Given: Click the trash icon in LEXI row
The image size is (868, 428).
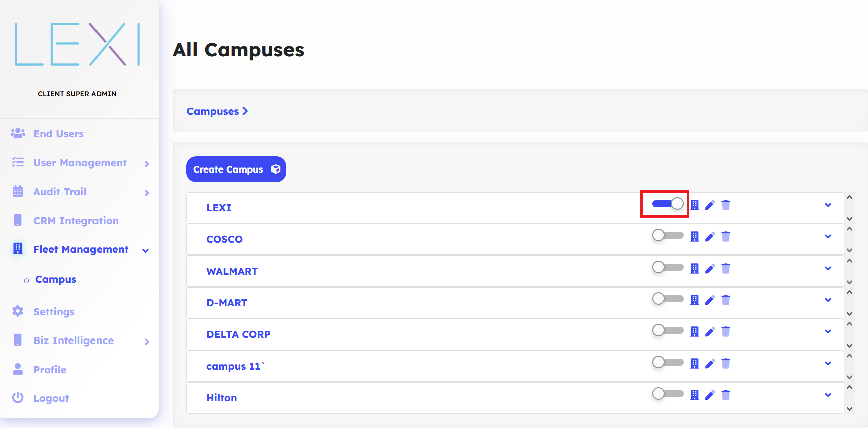Looking at the screenshot, I should (x=726, y=205).
